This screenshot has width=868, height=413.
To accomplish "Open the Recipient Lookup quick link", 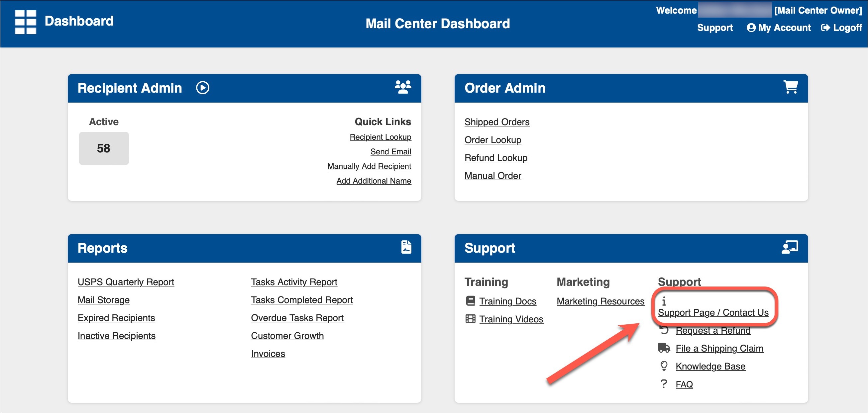I will [380, 137].
